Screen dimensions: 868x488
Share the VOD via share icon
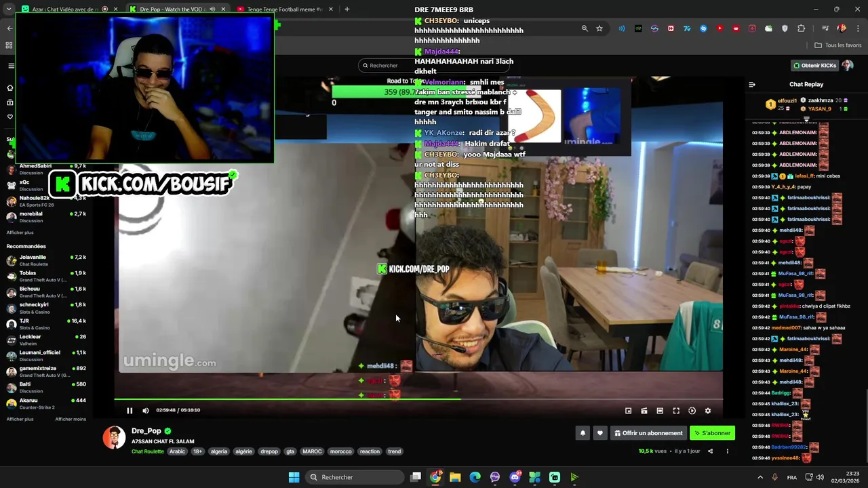(710, 451)
